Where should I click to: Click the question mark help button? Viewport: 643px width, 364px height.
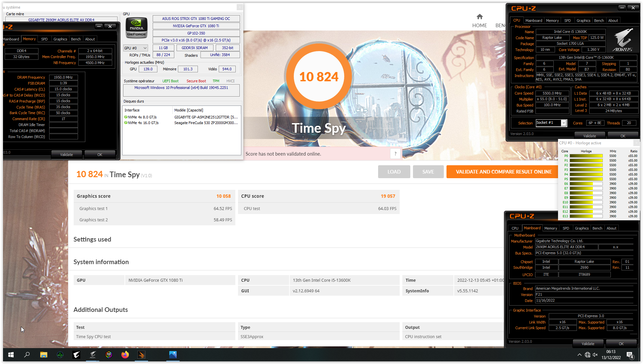[395, 154]
